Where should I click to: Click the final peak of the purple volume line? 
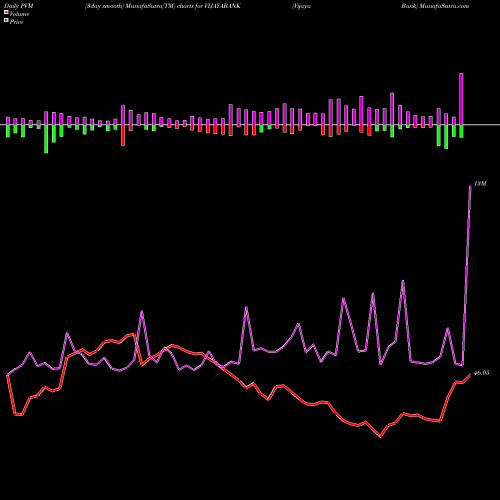tap(470, 186)
